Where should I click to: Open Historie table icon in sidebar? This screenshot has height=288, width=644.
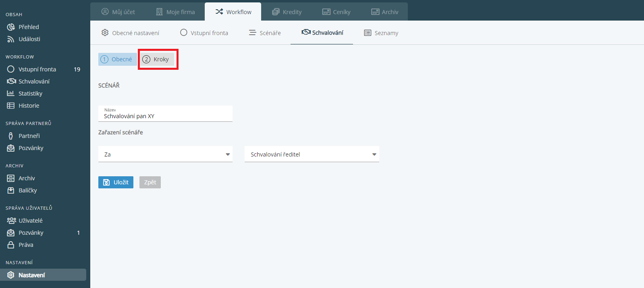click(11, 106)
